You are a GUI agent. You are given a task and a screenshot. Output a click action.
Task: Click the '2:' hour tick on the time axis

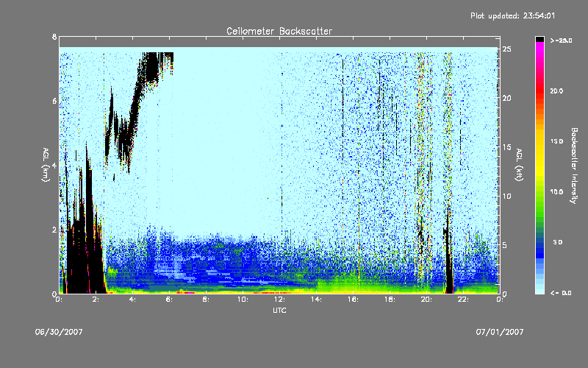pyautogui.click(x=96, y=300)
